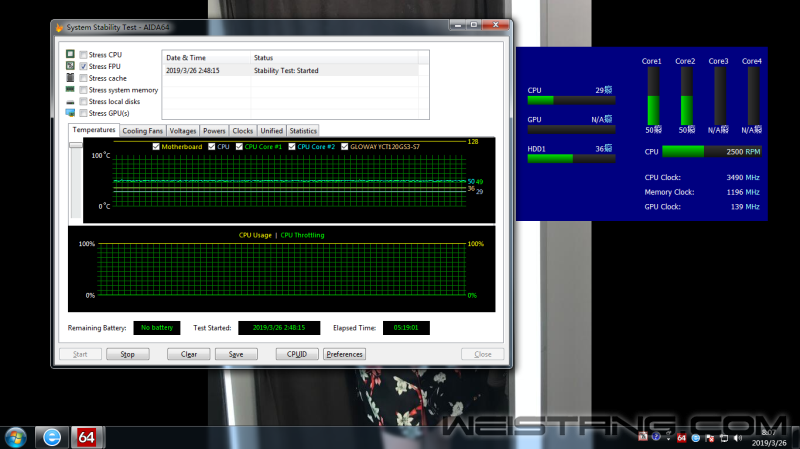Click the volume speaker tray icon

tap(738, 438)
